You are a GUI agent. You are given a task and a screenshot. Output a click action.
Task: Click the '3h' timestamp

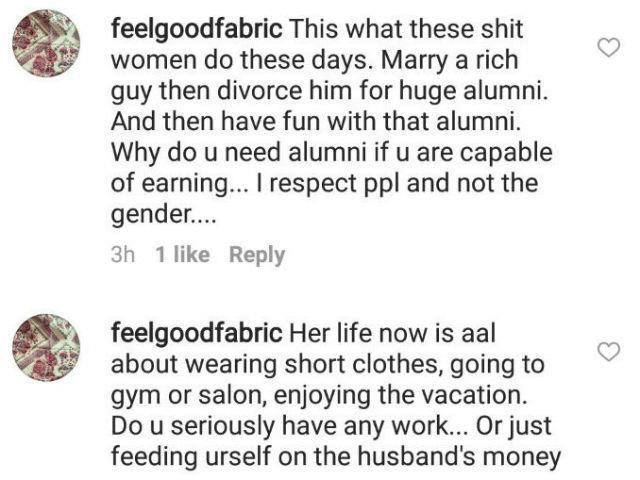coord(122,255)
